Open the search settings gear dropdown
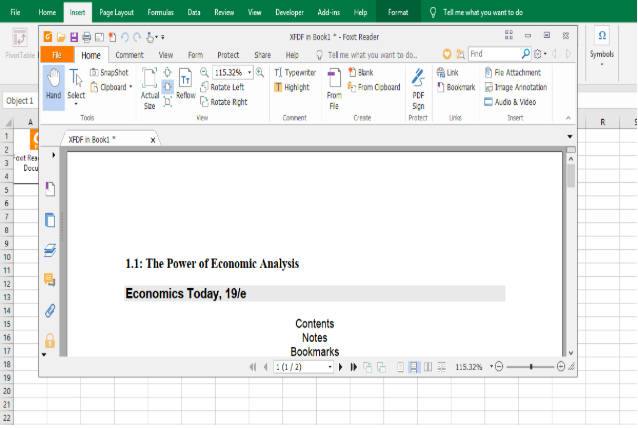Screen dimensions: 638x428 pyautogui.click(x=540, y=54)
